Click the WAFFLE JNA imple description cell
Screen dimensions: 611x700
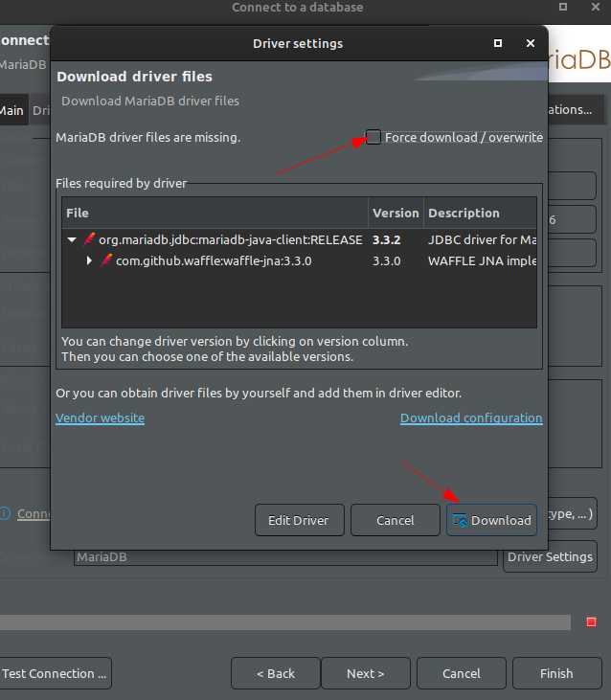point(482,260)
